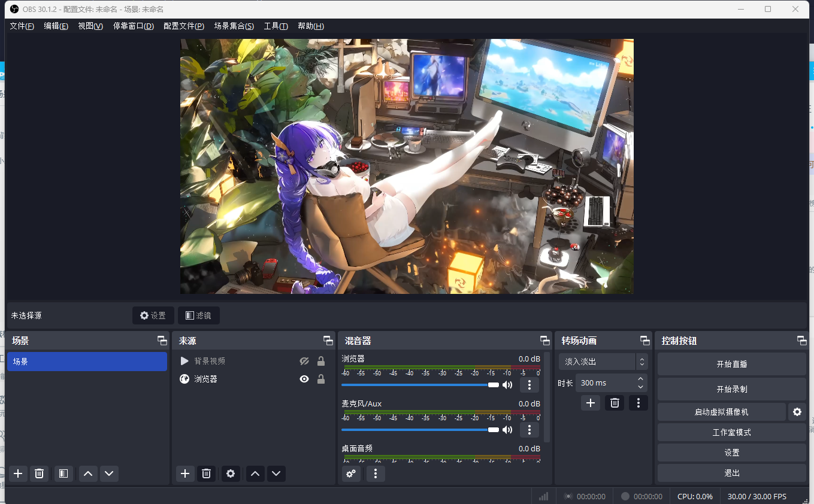
Task: Mute the 麦克风/Aux audio channel
Action: coord(507,430)
